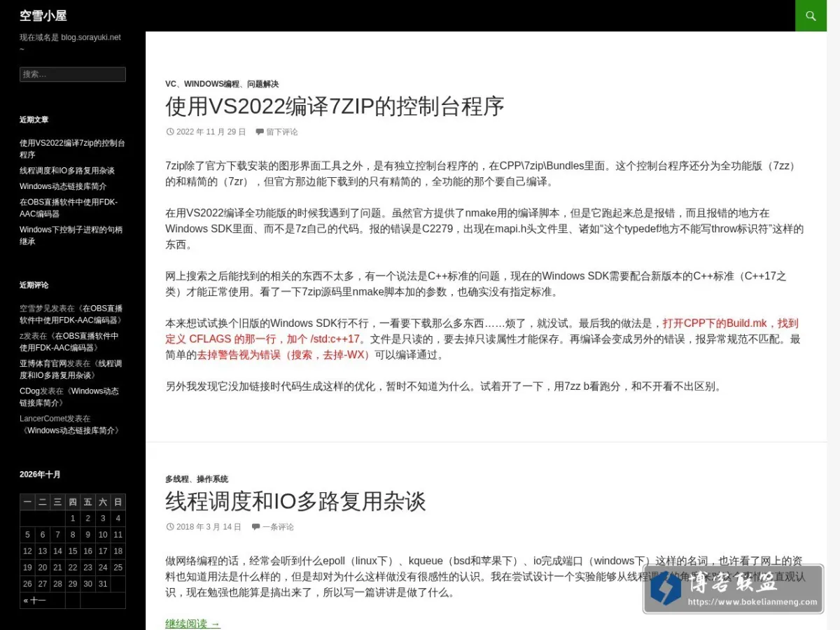Click the 近期评论 sidebar heading
Screen dimensions: 840x630
[34, 285]
